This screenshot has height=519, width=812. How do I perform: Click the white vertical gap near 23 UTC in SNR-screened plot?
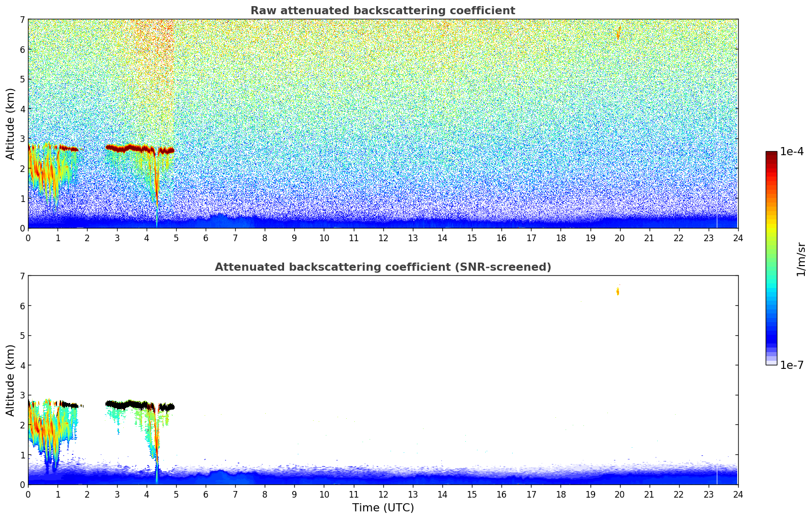pyautogui.click(x=717, y=473)
